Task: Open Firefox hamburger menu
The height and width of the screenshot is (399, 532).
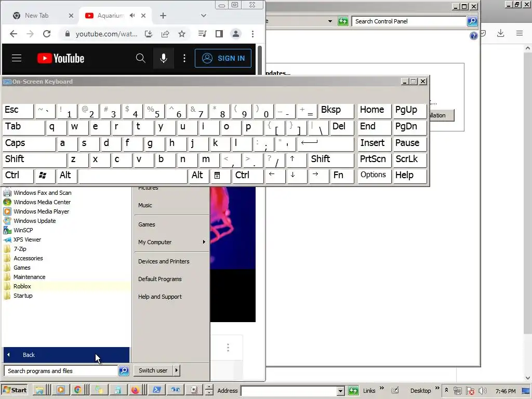Action: [520, 33]
